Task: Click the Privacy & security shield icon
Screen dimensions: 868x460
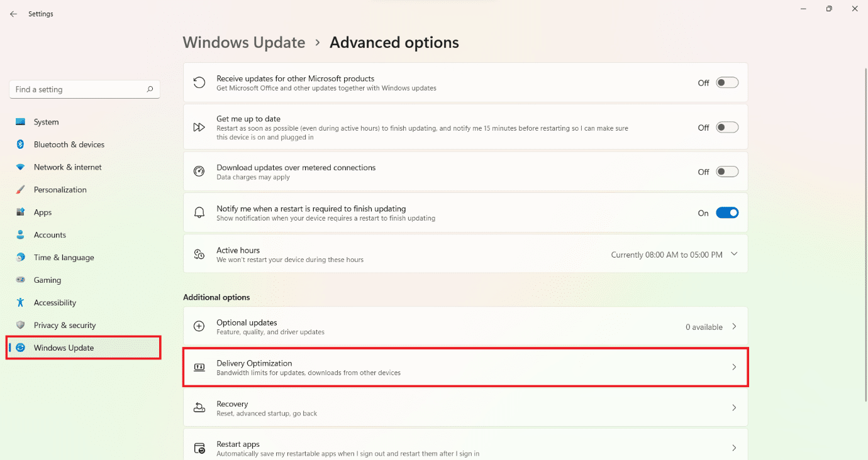Action: tap(21, 326)
